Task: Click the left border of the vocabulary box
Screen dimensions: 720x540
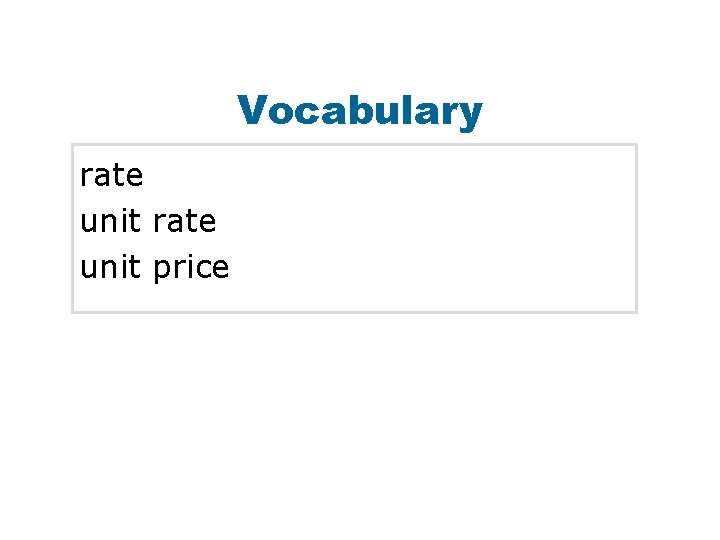Action: (x=73, y=228)
